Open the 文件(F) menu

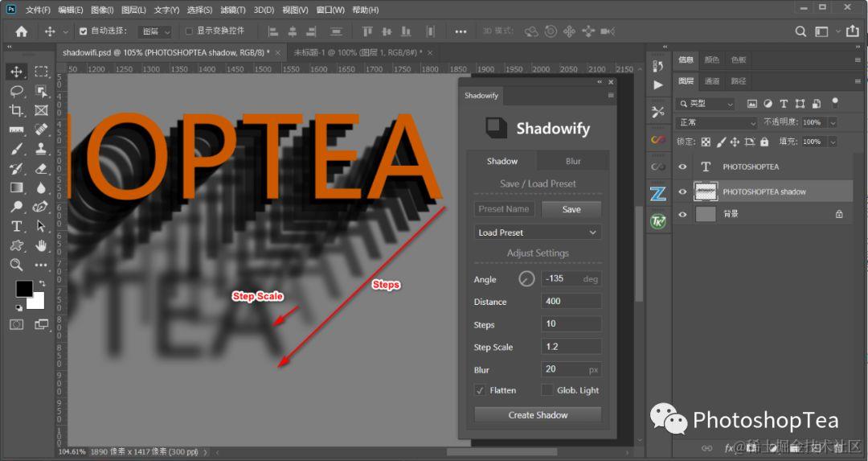(38, 10)
